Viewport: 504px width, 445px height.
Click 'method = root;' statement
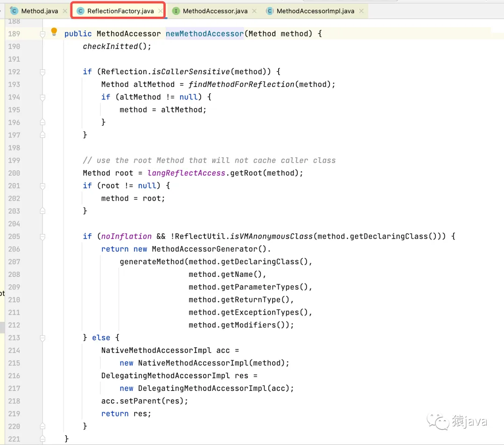(133, 198)
